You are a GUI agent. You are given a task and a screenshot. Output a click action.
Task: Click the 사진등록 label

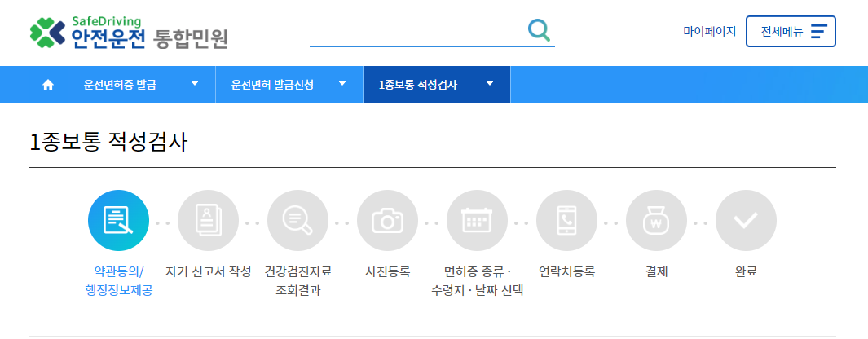(387, 271)
